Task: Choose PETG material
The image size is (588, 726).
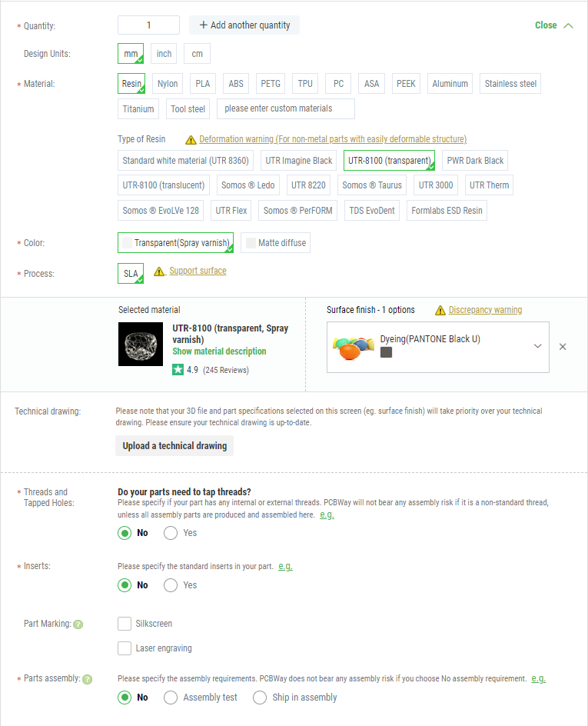Action: 271,84
